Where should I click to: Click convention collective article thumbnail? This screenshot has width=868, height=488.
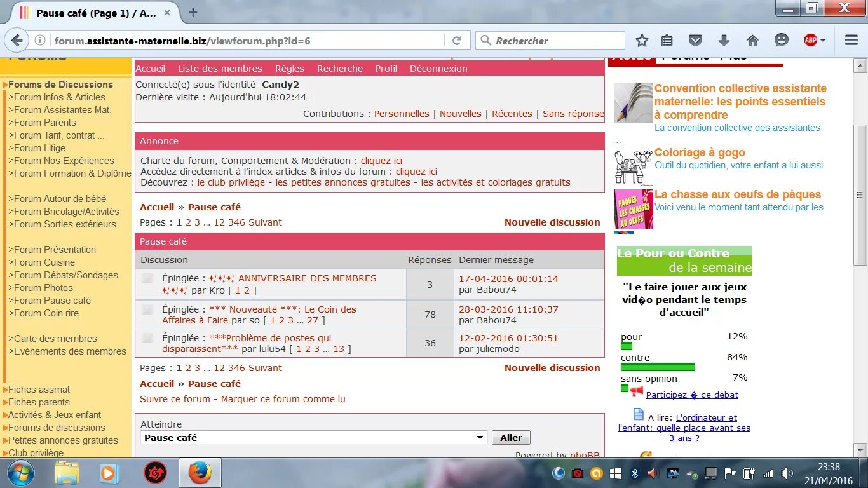[x=633, y=102]
